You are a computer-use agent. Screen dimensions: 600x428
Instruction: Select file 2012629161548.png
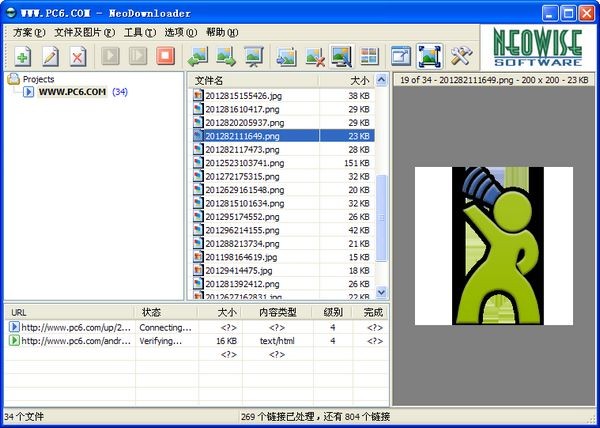point(245,190)
